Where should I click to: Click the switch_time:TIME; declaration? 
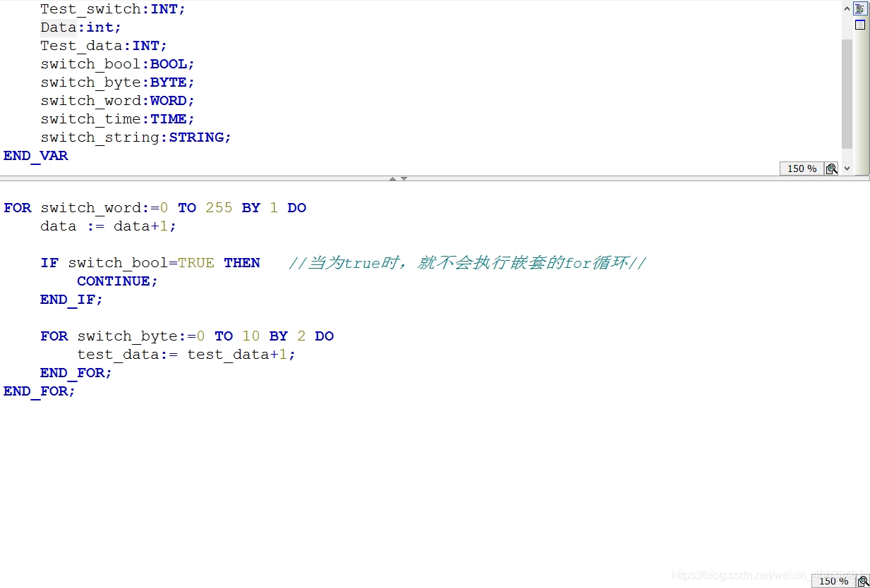(117, 119)
